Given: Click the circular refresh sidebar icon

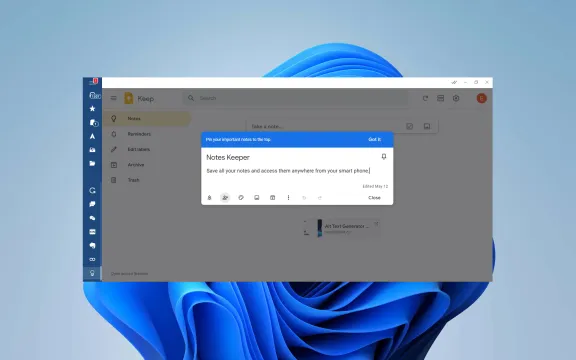Looking at the screenshot, I should pyautogui.click(x=93, y=190).
